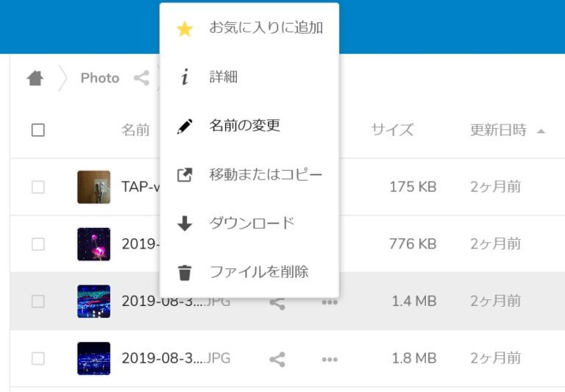Click the star icon to add favorite
The height and width of the screenshot is (392, 565).
click(x=185, y=29)
